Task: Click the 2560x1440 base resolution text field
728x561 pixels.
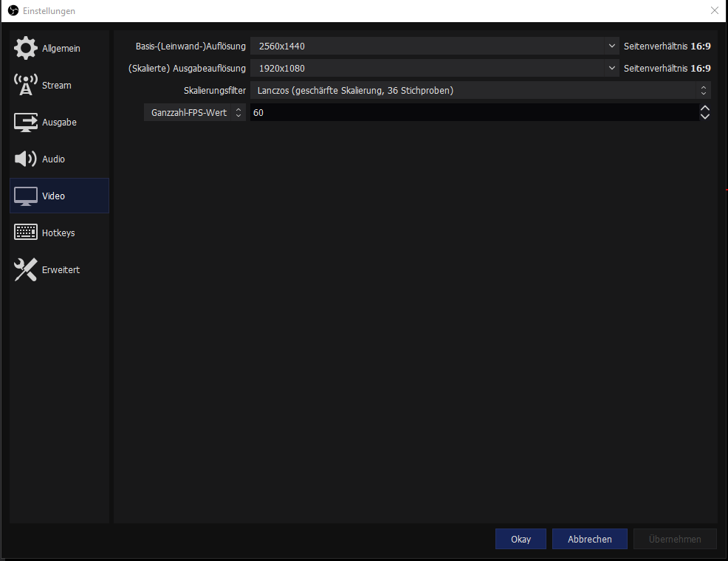Action: [x=428, y=46]
